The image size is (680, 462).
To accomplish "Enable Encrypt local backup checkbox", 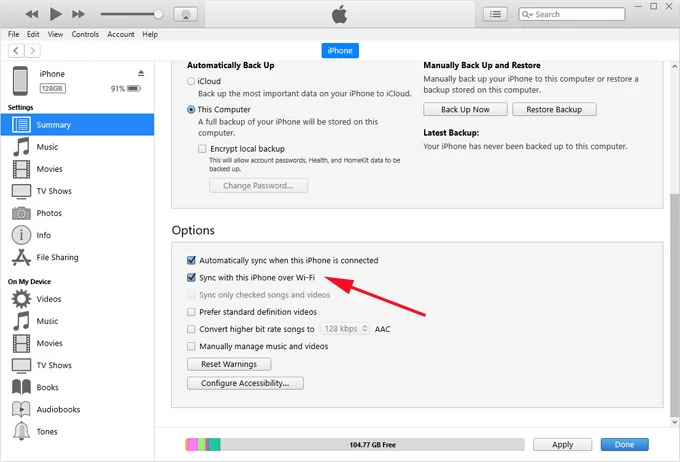I will click(x=203, y=148).
